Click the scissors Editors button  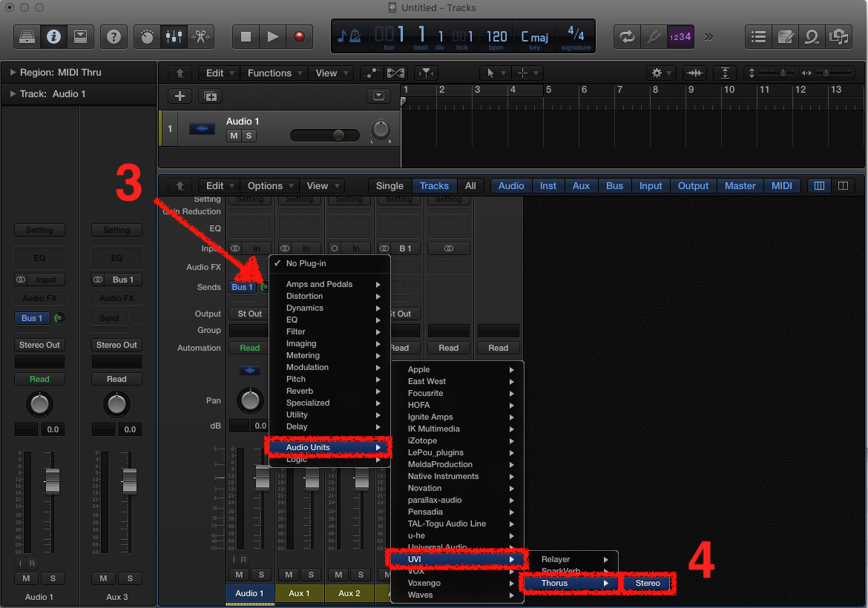pyautogui.click(x=200, y=37)
